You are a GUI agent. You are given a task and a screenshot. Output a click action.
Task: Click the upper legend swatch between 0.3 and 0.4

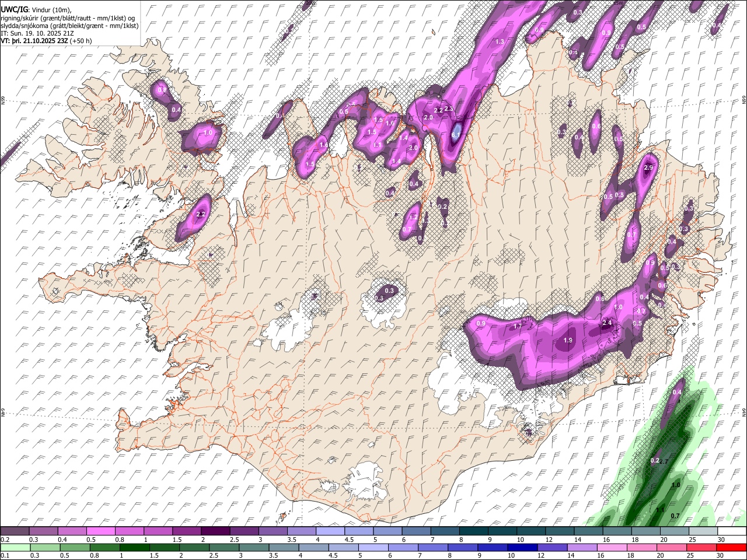click(x=44, y=531)
